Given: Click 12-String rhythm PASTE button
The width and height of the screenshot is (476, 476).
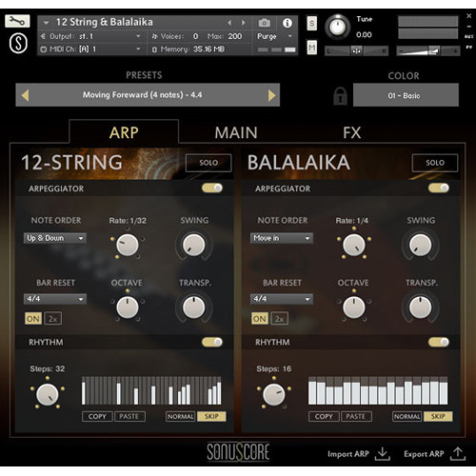Looking at the screenshot, I should pyautogui.click(x=129, y=416).
